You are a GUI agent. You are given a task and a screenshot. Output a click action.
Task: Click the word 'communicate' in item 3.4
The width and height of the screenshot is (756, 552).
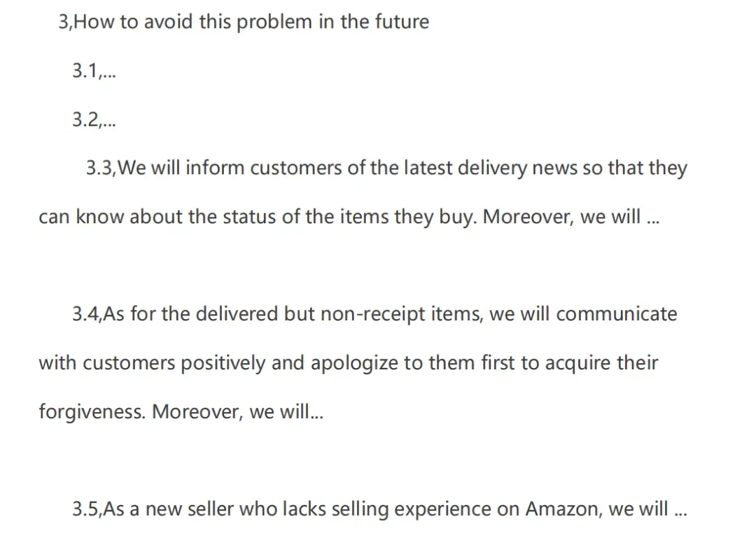point(617,314)
